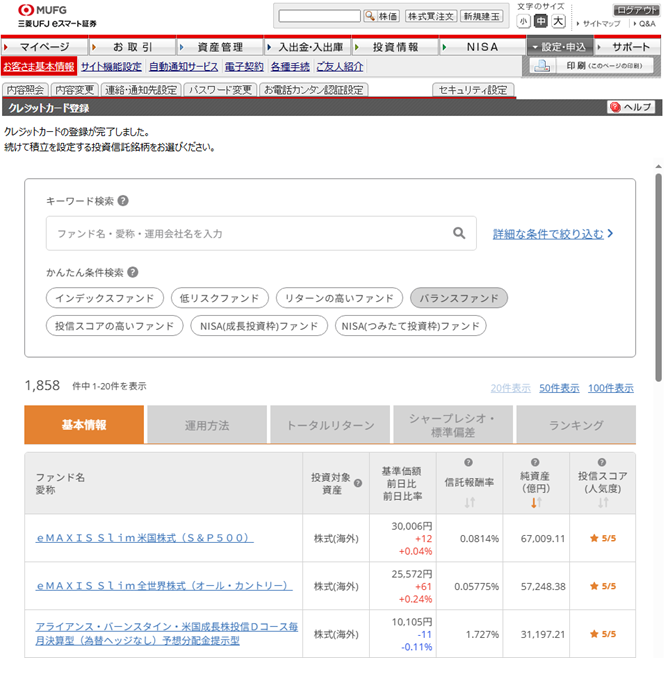Open お取引 menu
668x678 pixels.
pyautogui.click(x=132, y=47)
